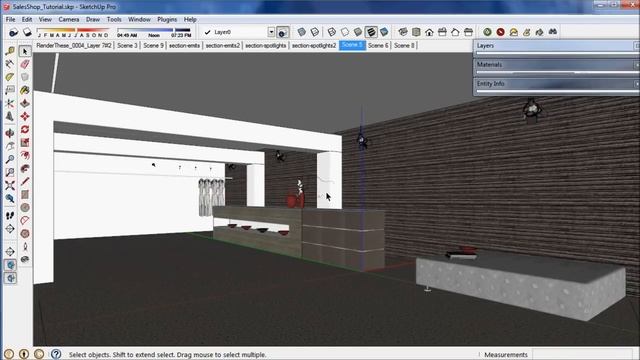640x360 pixels.
Task: Choose the Rectangle drawing tool
Action: click(25, 194)
